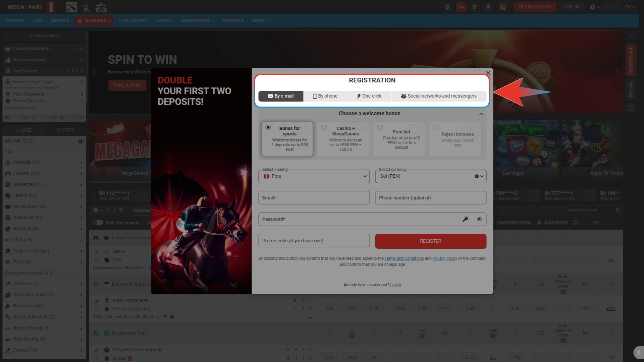644x362 pixels.
Task: Click the home icon in the breadcrumb bar
Action: click(96, 210)
